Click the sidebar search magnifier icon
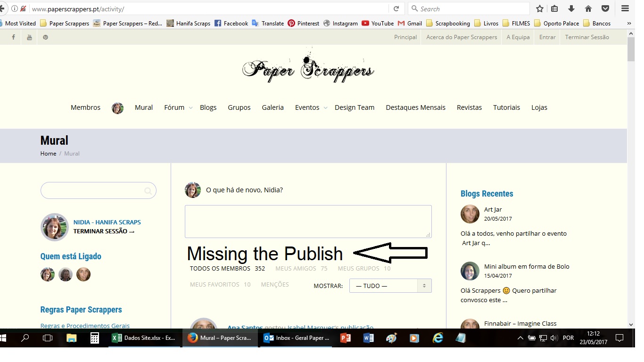 pyautogui.click(x=148, y=191)
